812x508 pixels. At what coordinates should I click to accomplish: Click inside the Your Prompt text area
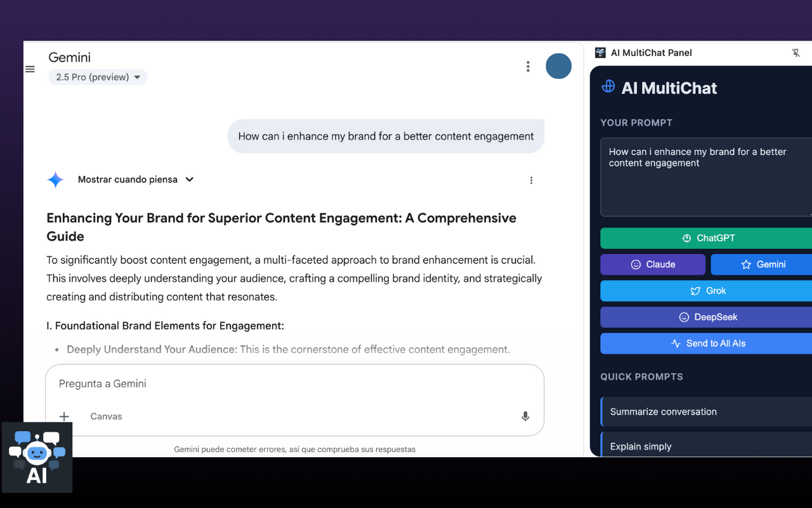pyautogui.click(x=706, y=177)
